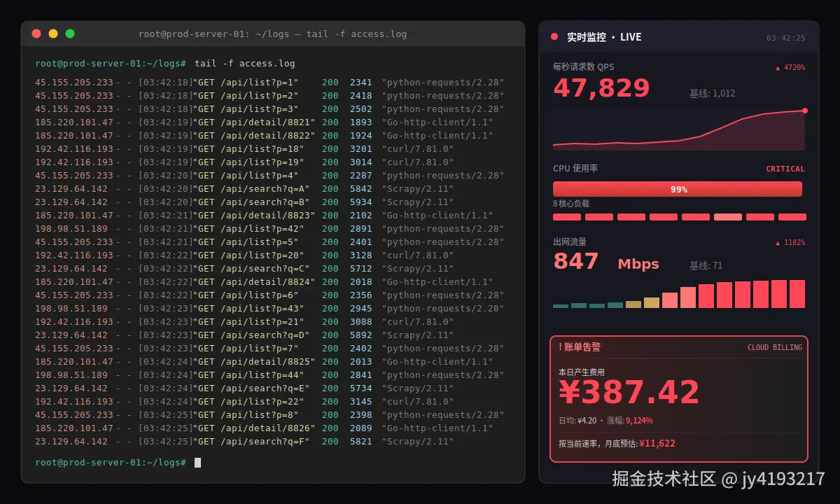840x504 pixels.
Task: Click the terminal cursor at the prompt
Action: (197, 462)
